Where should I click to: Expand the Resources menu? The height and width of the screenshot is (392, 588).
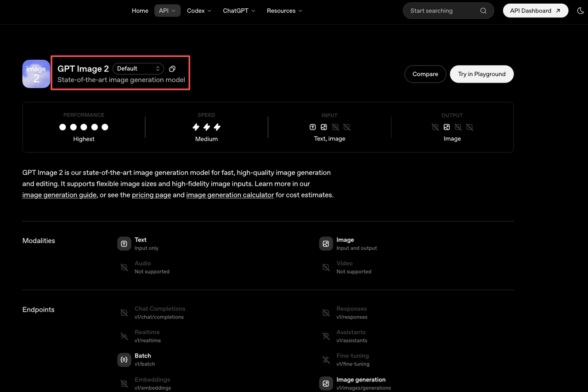point(284,11)
